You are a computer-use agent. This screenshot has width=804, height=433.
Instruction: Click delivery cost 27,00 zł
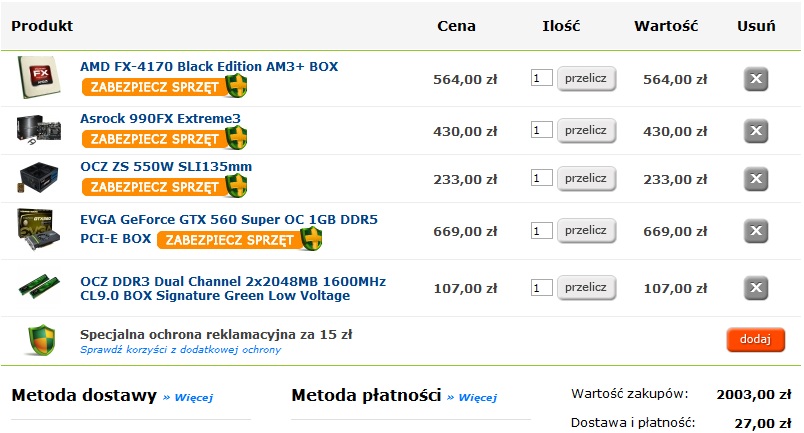click(x=763, y=423)
